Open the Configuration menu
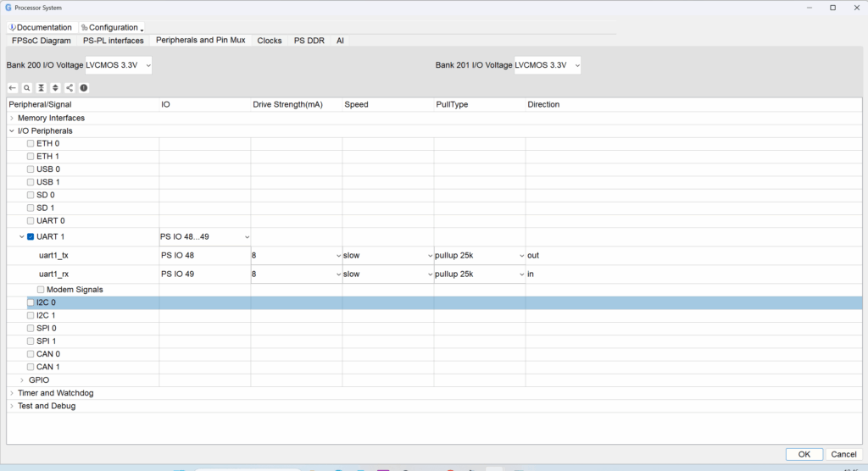Image resolution: width=868 pixels, height=471 pixels. [x=112, y=27]
